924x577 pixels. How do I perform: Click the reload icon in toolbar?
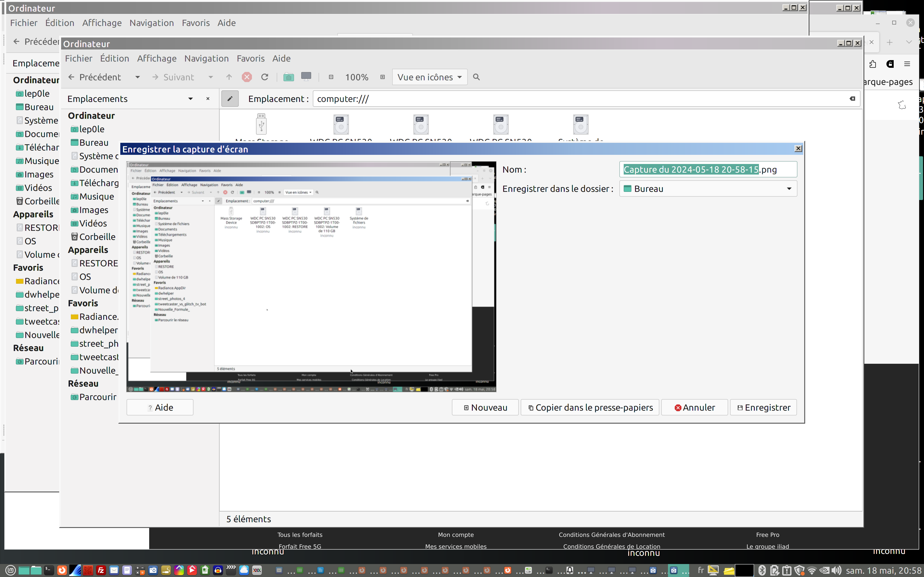click(265, 77)
